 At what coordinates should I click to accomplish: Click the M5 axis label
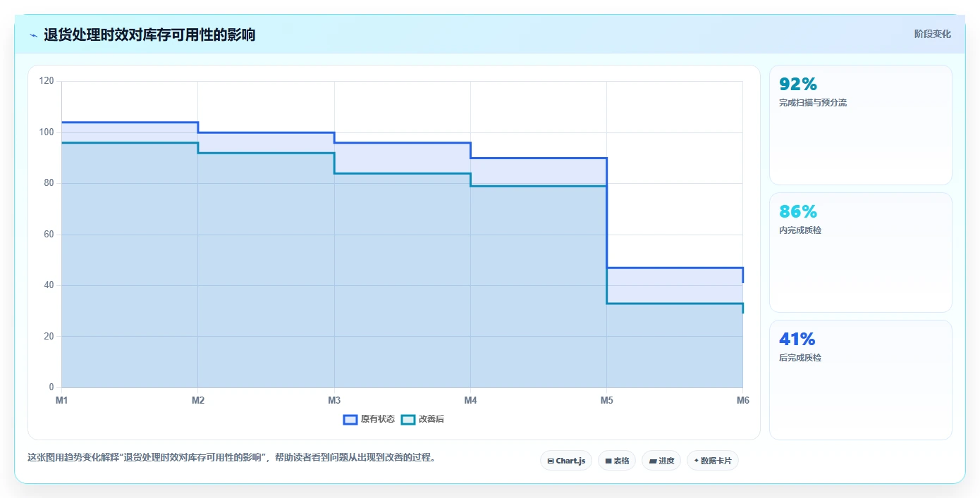click(606, 400)
